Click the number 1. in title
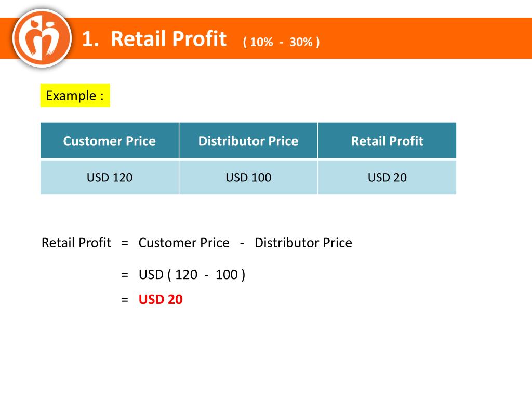Screen dimensions: 532x399 coord(90,38)
